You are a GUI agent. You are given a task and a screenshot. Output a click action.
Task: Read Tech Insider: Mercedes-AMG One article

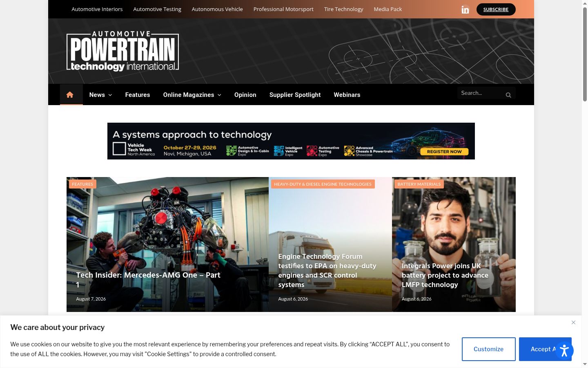pos(148,280)
